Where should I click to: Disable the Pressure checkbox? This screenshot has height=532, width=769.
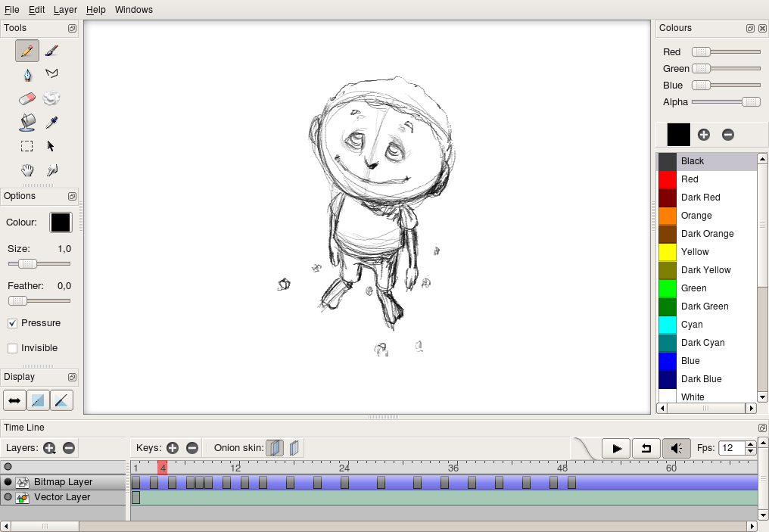(12, 323)
